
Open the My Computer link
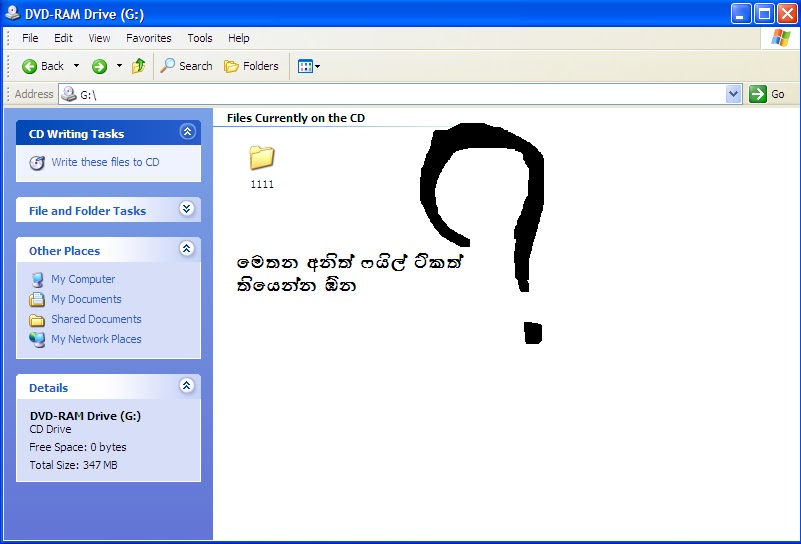click(83, 279)
